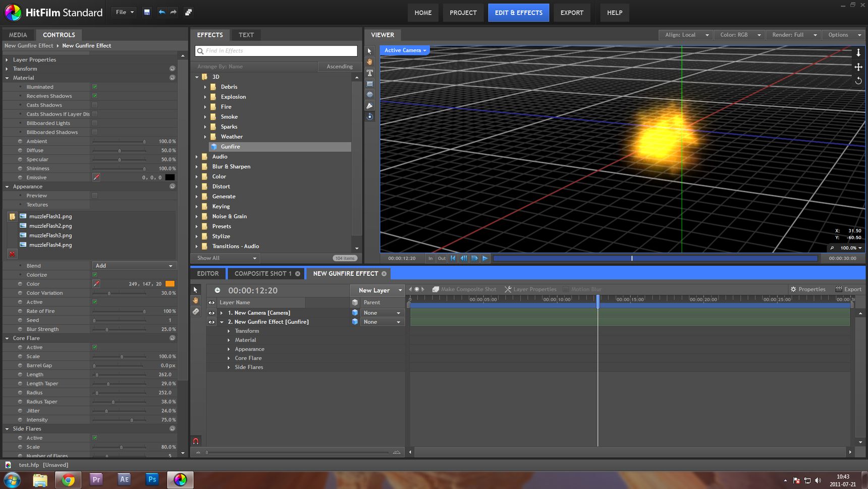Open Premiere Pro from the taskbar
The height and width of the screenshot is (489, 868).
tap(96, 479)
